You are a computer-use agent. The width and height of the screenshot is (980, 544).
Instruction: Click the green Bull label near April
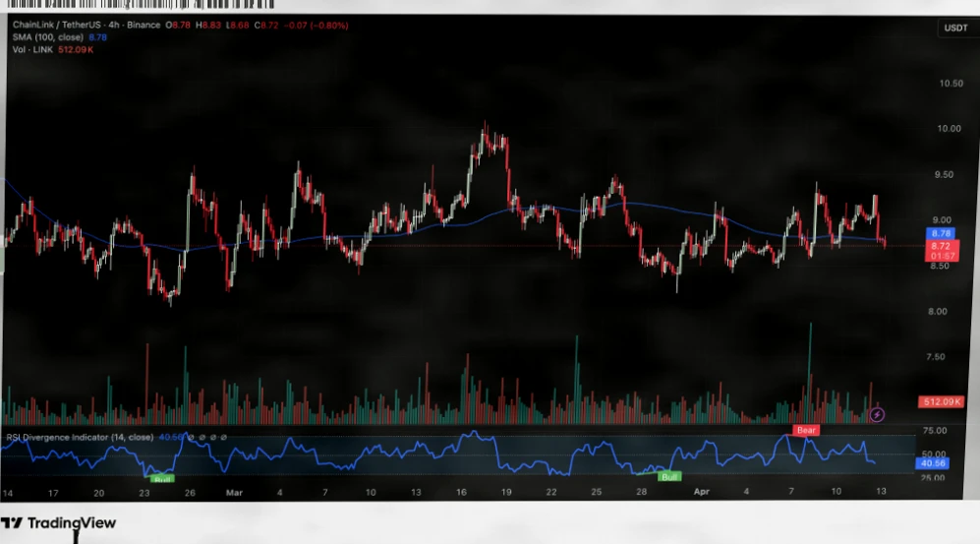click(x=669, y=477)
